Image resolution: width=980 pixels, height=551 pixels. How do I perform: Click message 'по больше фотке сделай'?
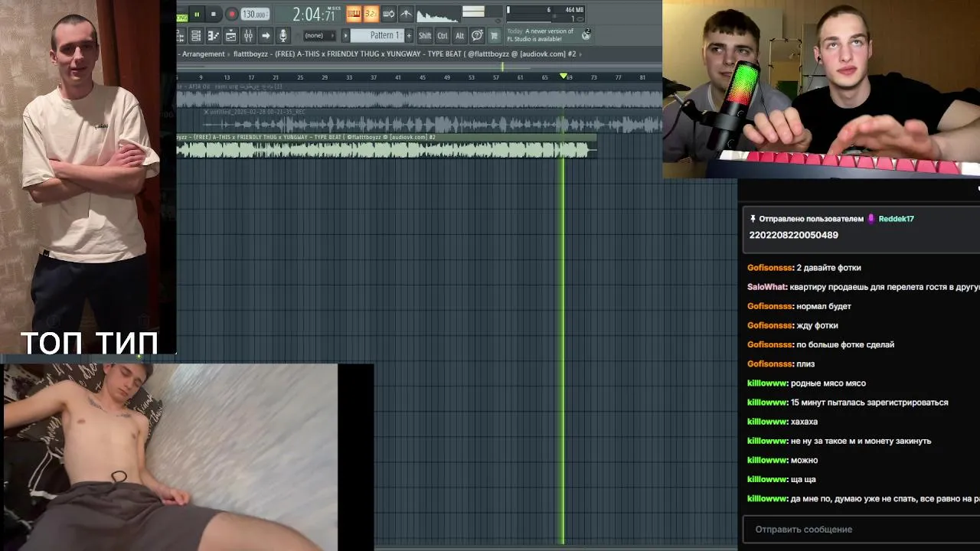(x=845, y=344)
